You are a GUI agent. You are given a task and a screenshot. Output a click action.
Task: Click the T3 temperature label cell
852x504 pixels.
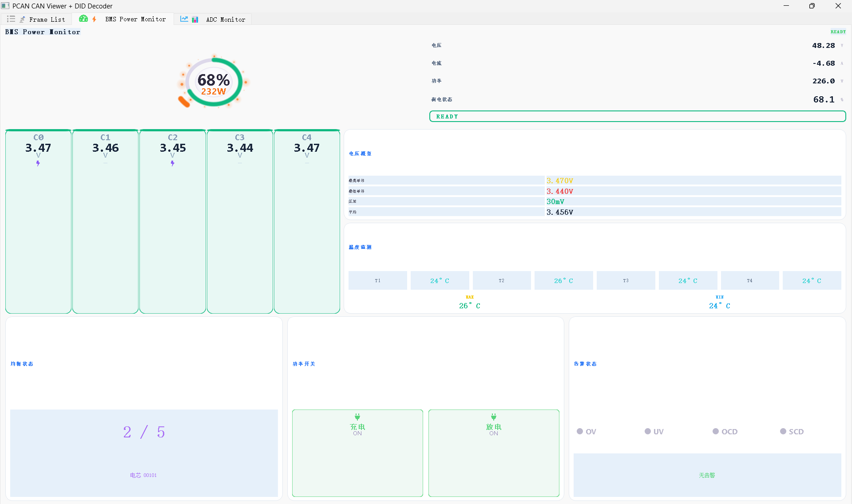point(626,280)
